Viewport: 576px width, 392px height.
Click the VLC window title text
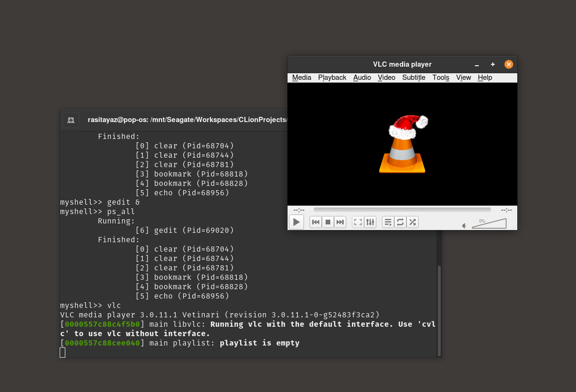click(x=402, y=64)
